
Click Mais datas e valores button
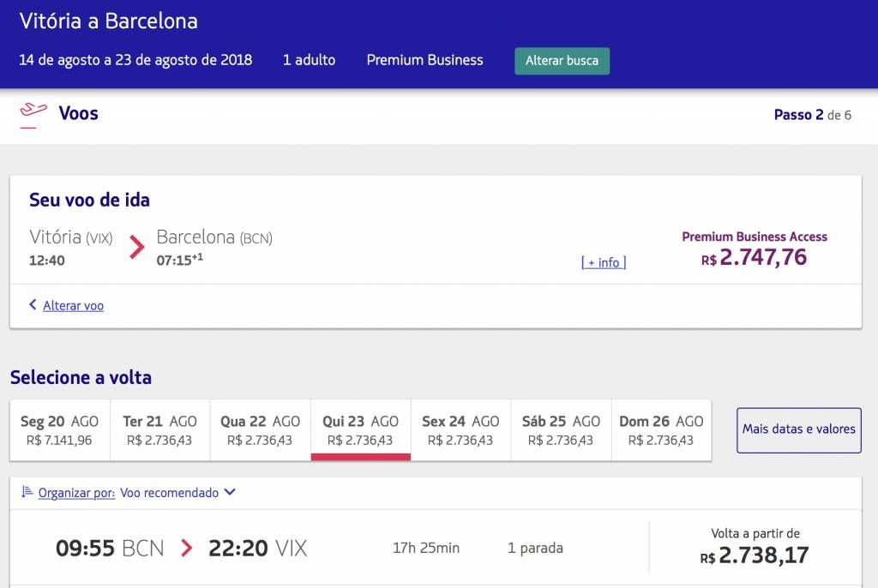pos(798,429)
